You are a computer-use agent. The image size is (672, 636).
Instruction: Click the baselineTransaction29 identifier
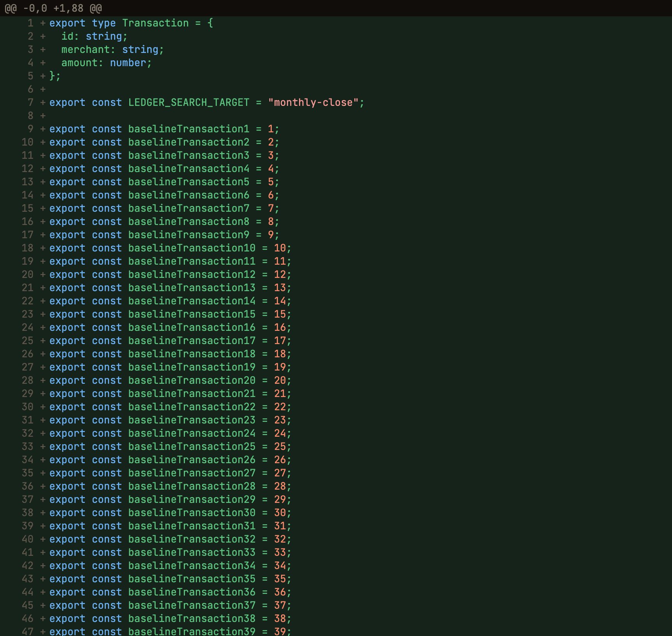[192, 499]
